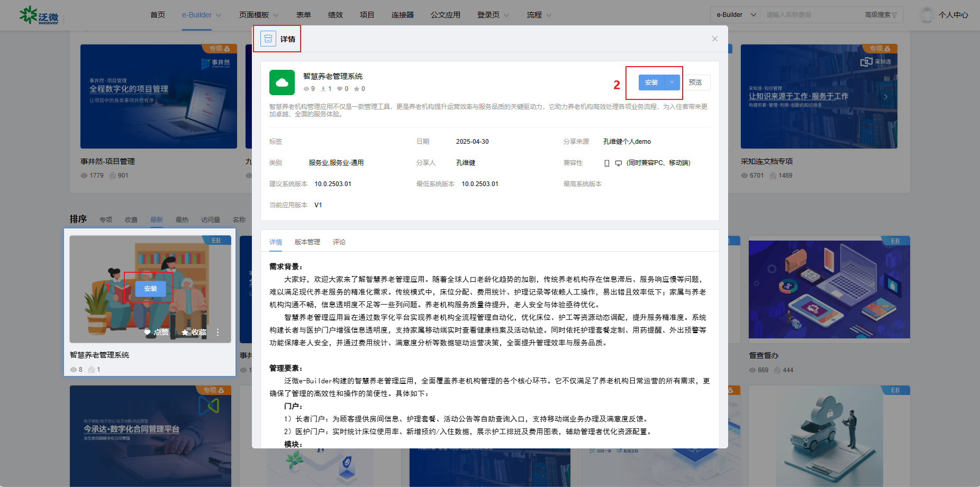Image resolution: width=980 pixels, height=487 pixels.
Task: Switch to the 详情 tab
Action: click(x=276, y=242)
